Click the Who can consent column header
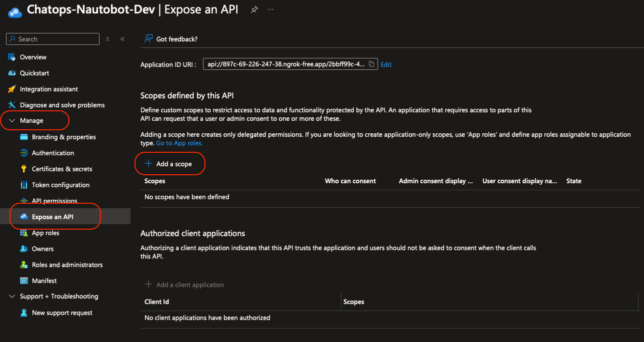The height and width of the screenshot is (342, 644). pyautogui.click(x=350, y=181)
